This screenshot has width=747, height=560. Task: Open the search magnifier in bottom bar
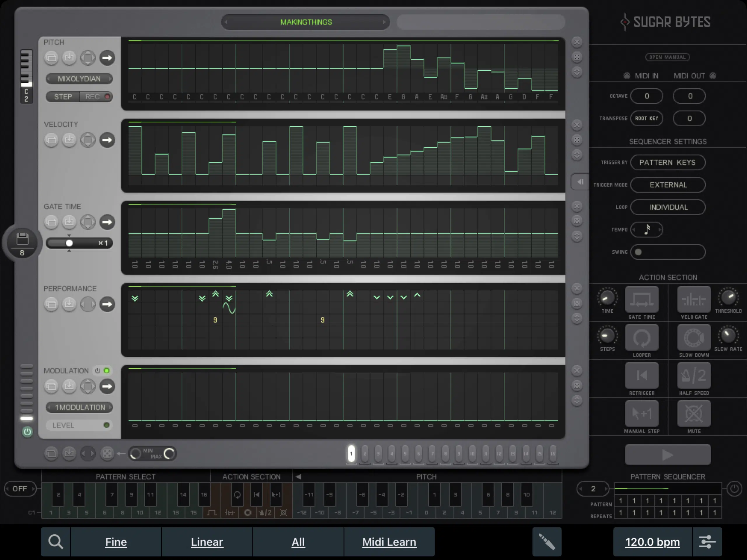click(56, 542)
